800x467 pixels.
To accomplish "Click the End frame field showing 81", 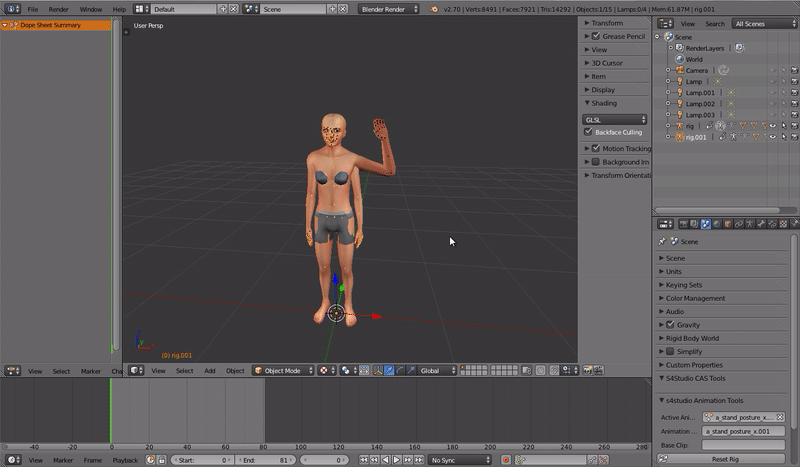I will [x=265, y=460].
